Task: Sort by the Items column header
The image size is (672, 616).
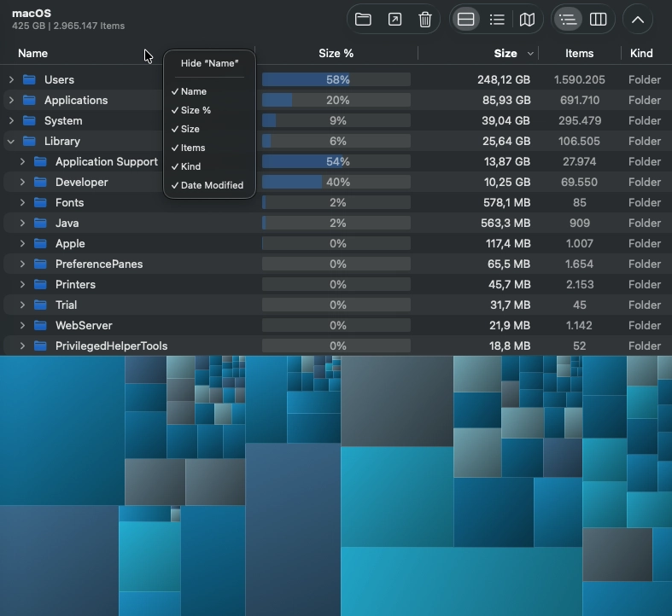Action: click(579, 54)
